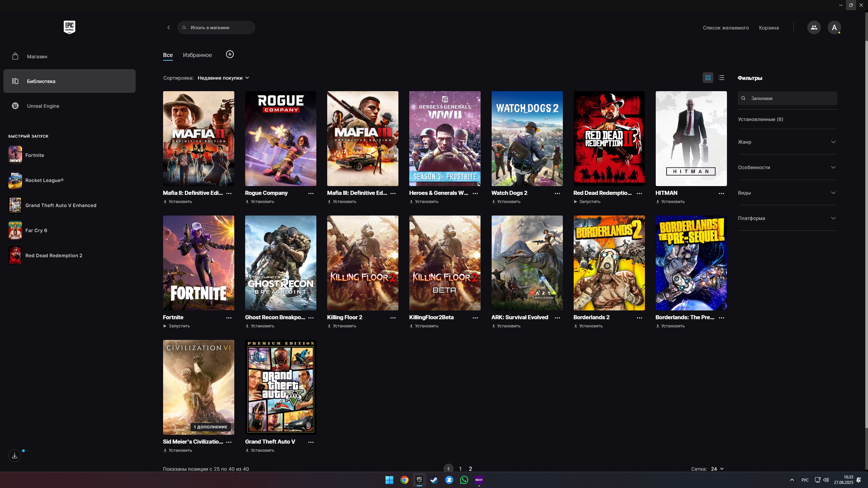
Task: Switch to grid view layout
Action: coord(708,78)
